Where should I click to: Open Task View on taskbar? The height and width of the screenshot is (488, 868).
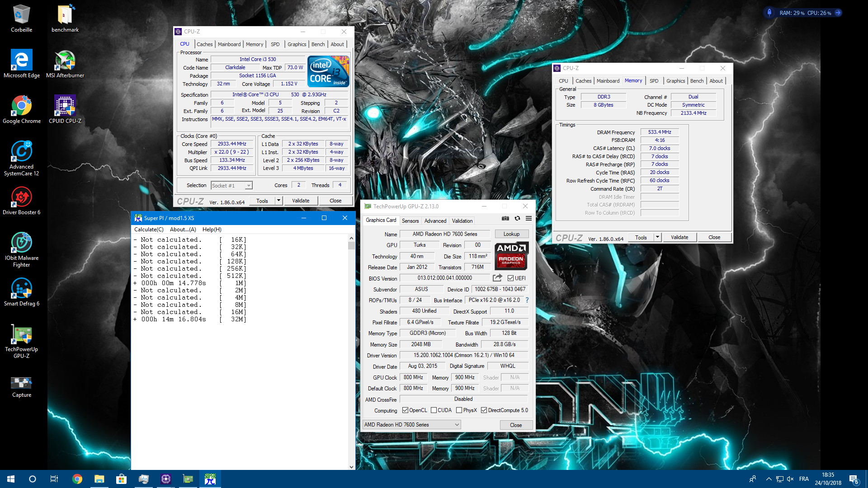coord(54,479)
